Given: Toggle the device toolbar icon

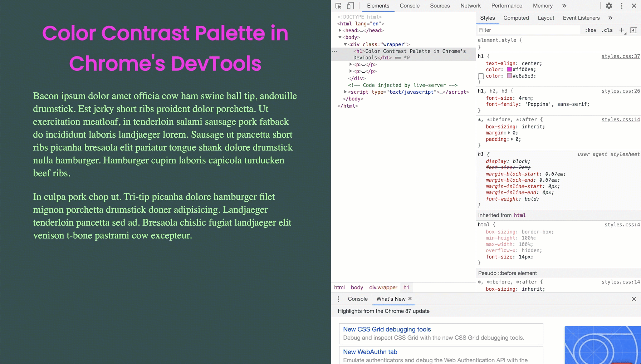Looking at the screenshot, I should [351, 6].
